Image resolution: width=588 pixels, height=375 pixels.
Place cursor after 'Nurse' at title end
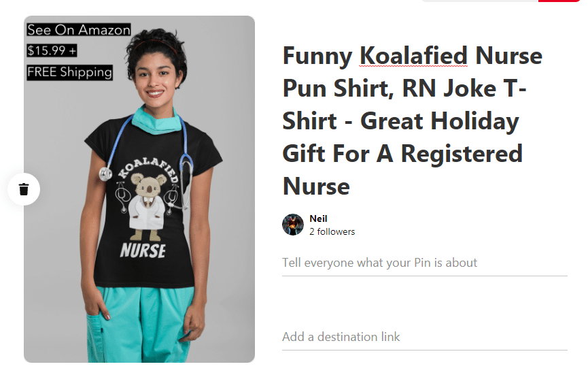pos(350,186)
